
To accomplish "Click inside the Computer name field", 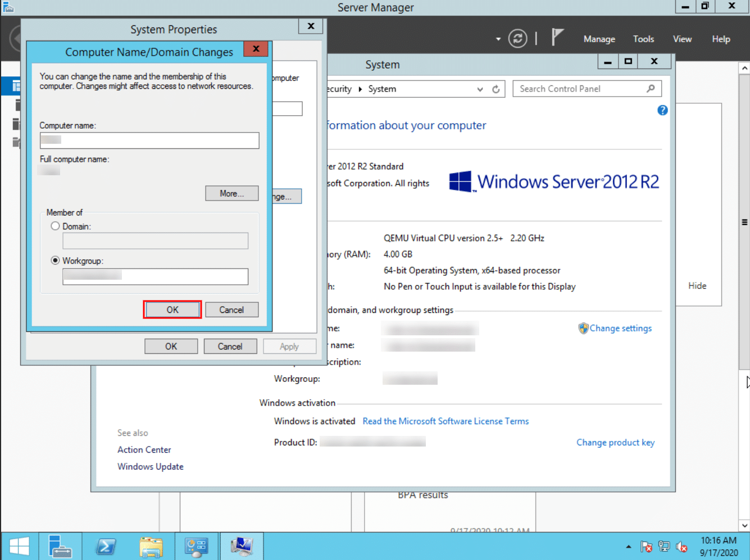I will (149, 140).
